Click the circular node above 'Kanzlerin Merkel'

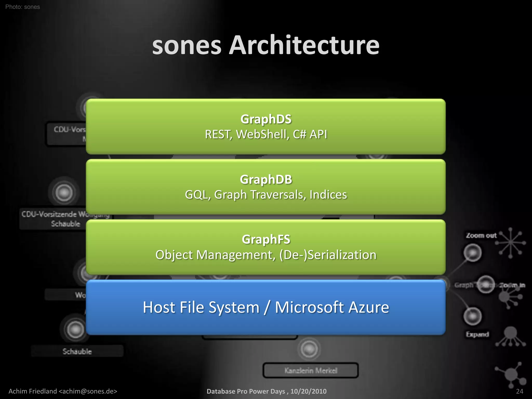pyautogui.click(x=309, y=349)
